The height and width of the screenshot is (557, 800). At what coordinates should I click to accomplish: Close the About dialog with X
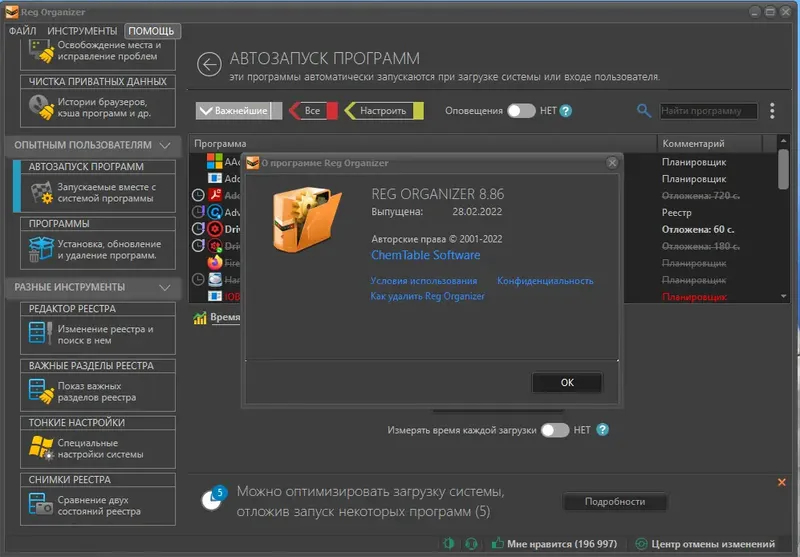pyautogui.click(x=612, y=163)
